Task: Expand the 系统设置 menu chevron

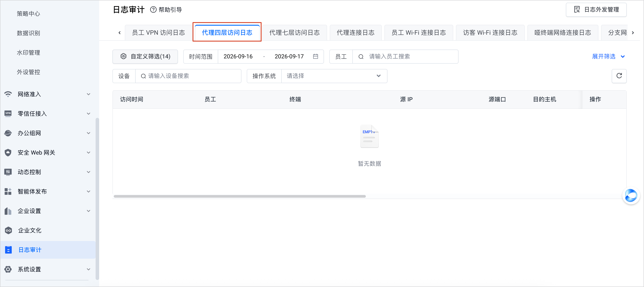Action: point(89,269)
